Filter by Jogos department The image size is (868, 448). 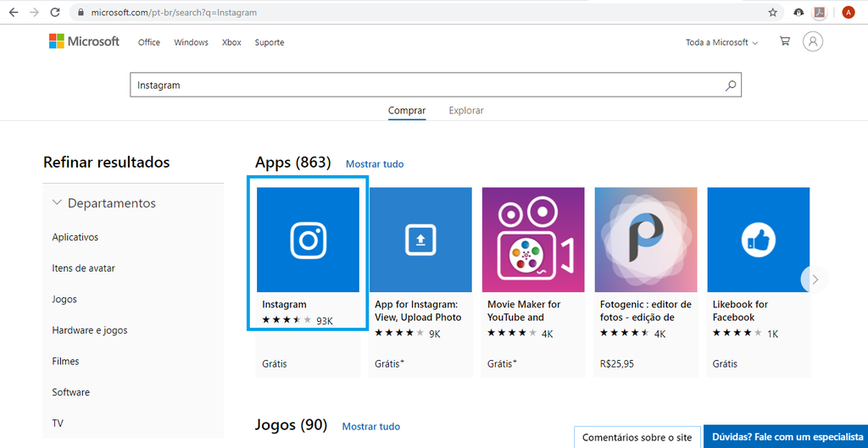click(x=64, y=299)
